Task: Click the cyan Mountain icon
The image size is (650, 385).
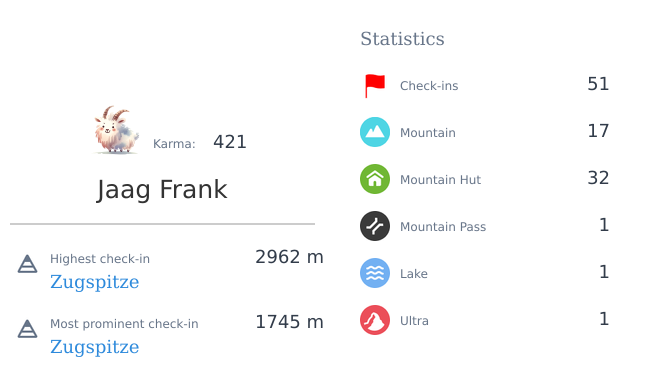Action: (375, 132)
